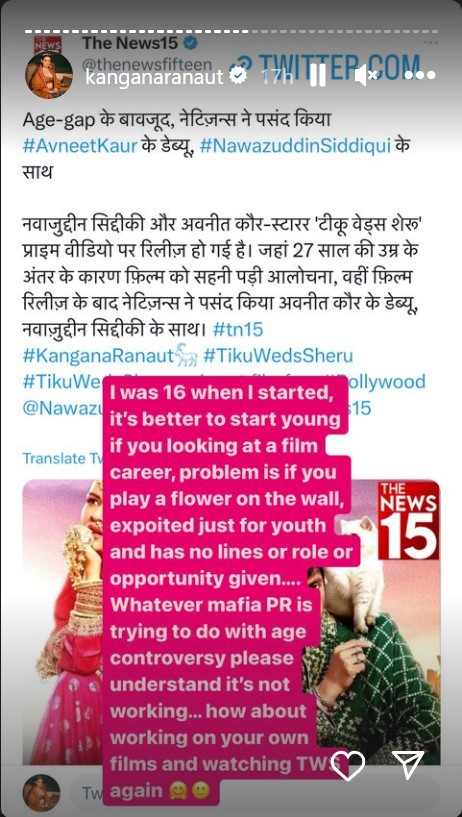Open the #TikuWedsSheru hashtag
The height and width of the screenshot is (817, 462).
pyautogui.click(x=278, y=356)
